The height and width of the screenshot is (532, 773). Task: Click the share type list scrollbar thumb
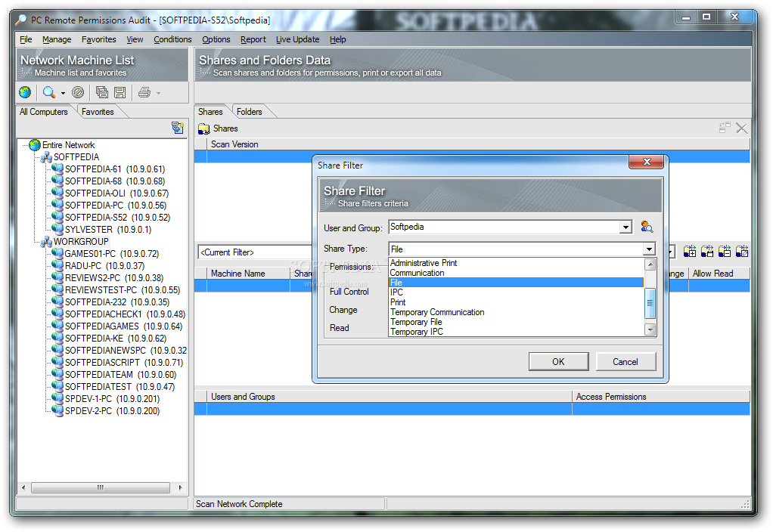pyautogui.click(x=650, y=304)
